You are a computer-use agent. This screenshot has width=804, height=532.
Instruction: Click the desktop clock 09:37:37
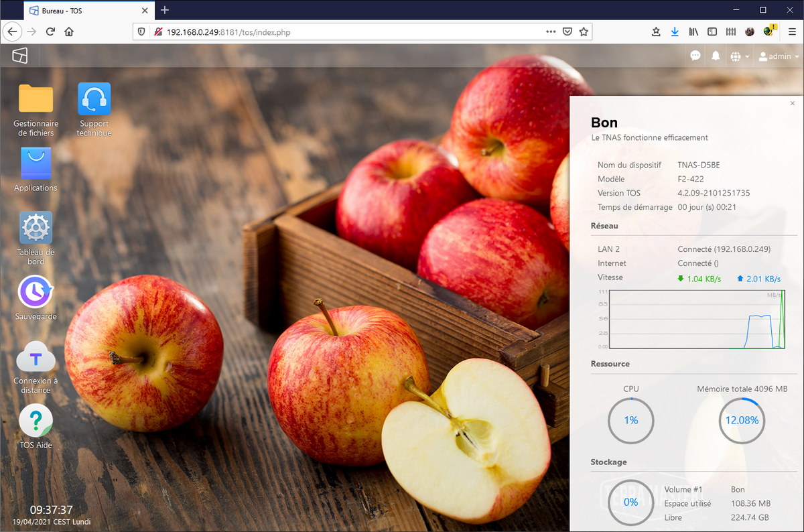pyautogui.click(x=51, y=510)
